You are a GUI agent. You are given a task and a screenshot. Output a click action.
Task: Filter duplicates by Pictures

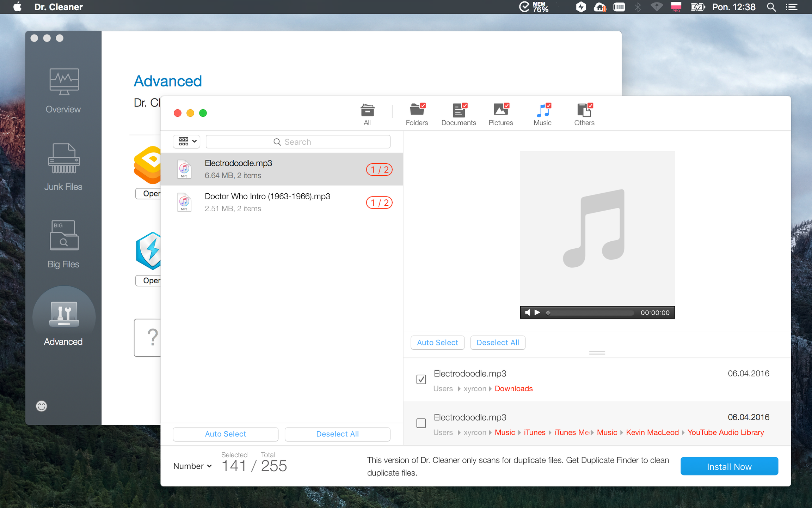click(501, 115)
